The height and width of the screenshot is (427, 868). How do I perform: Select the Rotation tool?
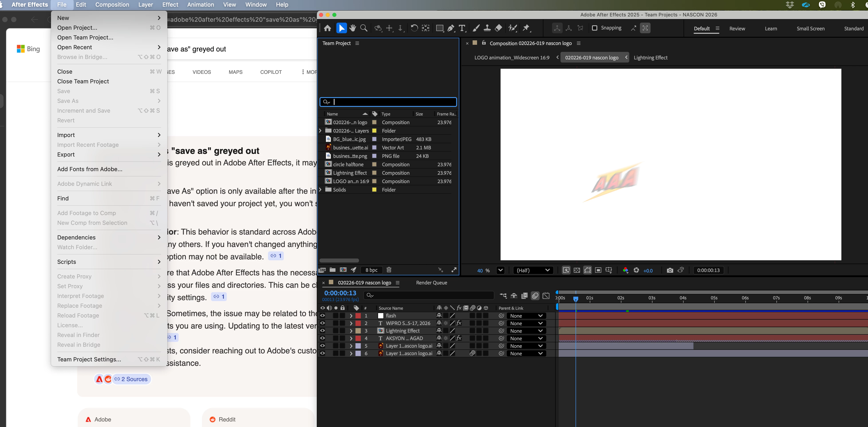[x=414, y=28]
